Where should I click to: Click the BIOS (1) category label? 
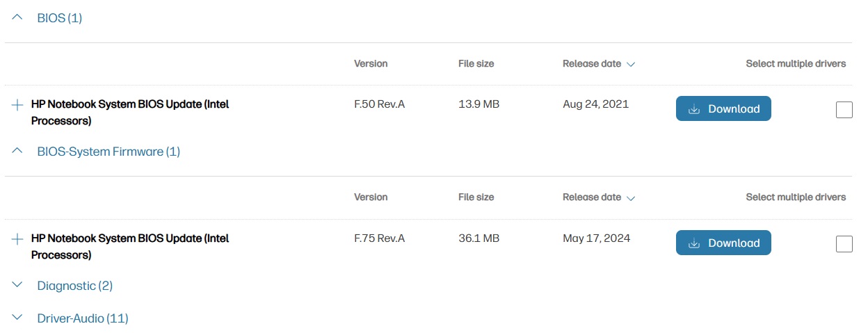(x=60, y=18)
